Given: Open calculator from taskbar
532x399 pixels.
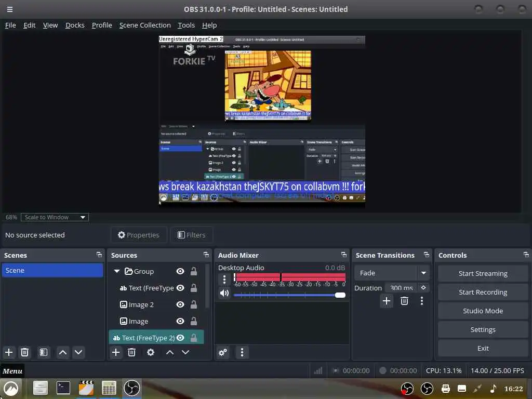Looking at the screenshot, I should pyautogui.click(x=109, y=388).
